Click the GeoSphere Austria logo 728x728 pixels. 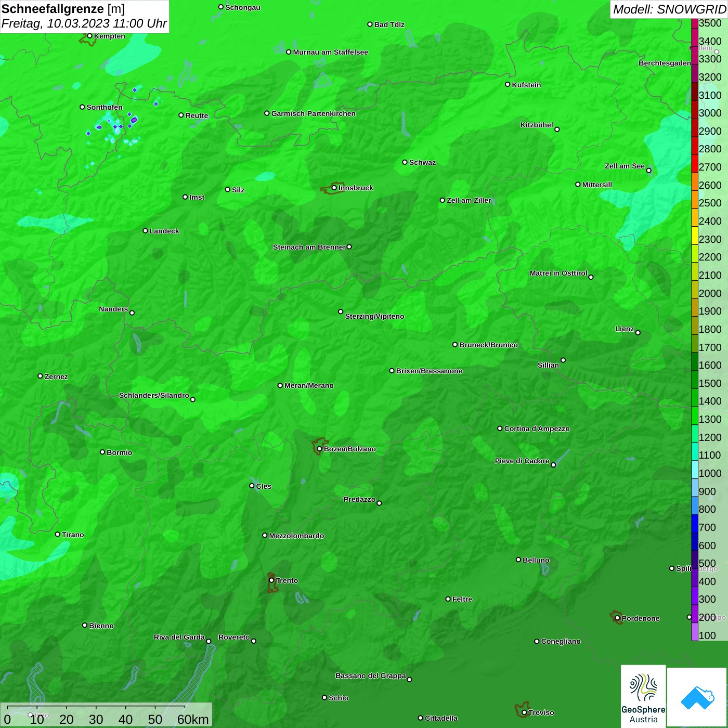[643, 696]
